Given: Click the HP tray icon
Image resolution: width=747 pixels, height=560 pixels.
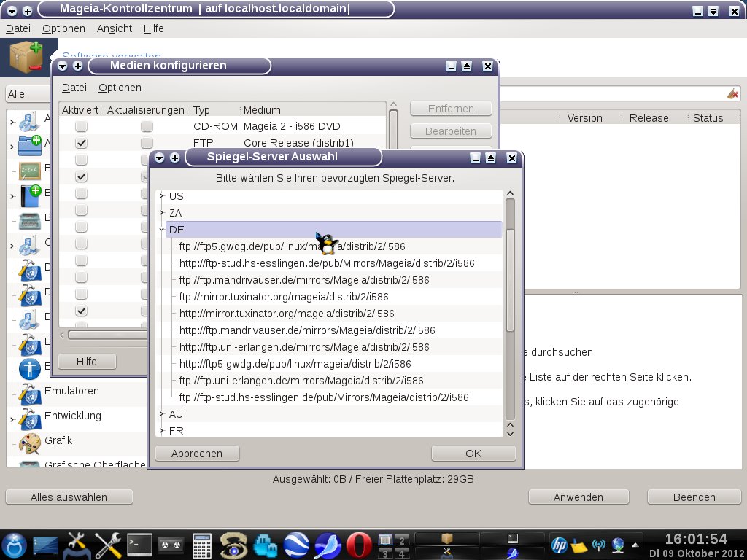Looking at the screenshot, I should point(559,545).
